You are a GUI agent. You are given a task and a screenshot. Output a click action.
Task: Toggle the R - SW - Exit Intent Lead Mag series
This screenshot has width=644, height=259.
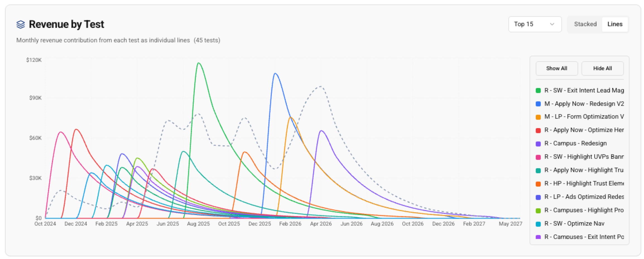(580, 91)
